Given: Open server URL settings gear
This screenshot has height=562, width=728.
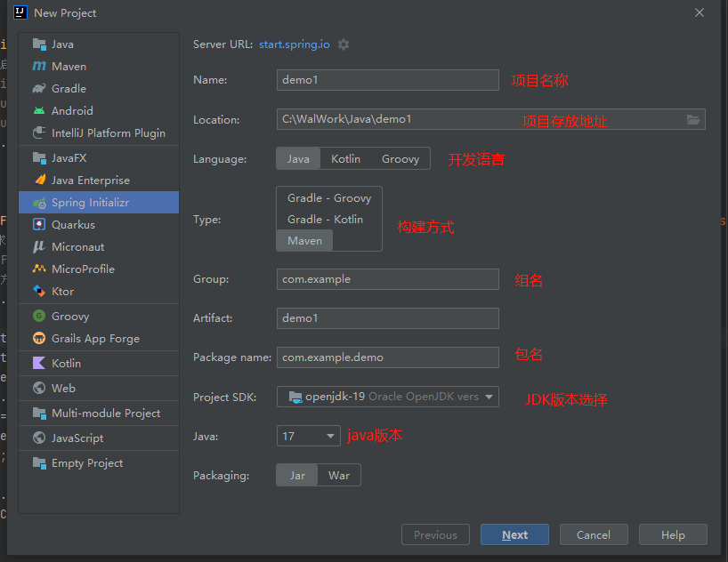Looking at the screenshot, I should pos(344,44).
